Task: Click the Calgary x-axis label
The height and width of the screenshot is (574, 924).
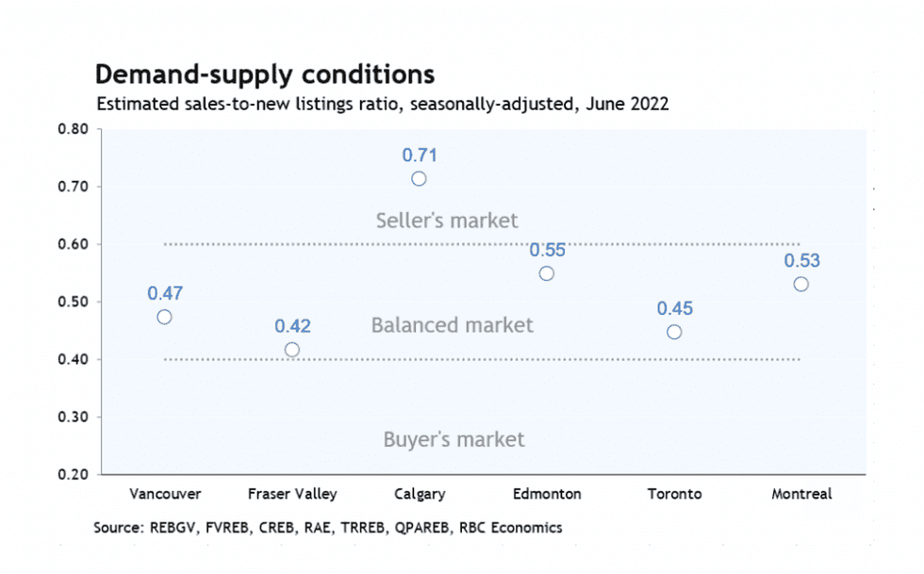Action: click(420, 494)
